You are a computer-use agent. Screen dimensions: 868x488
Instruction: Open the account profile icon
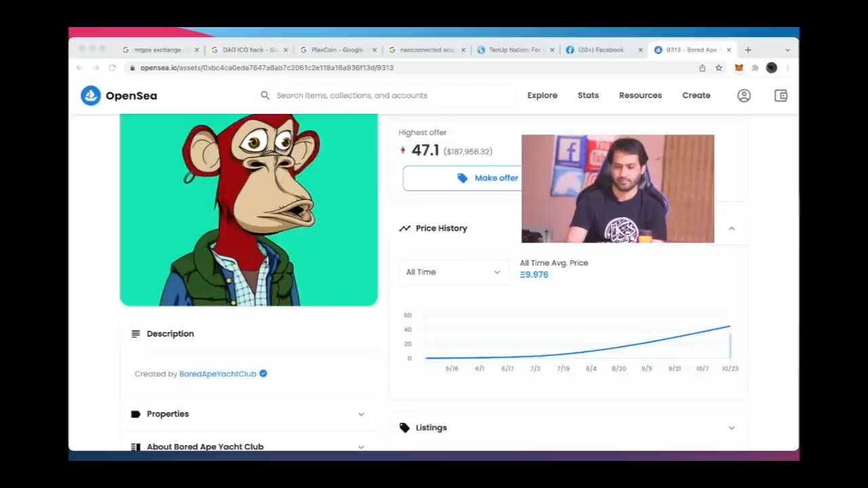[x=744, y=96]
